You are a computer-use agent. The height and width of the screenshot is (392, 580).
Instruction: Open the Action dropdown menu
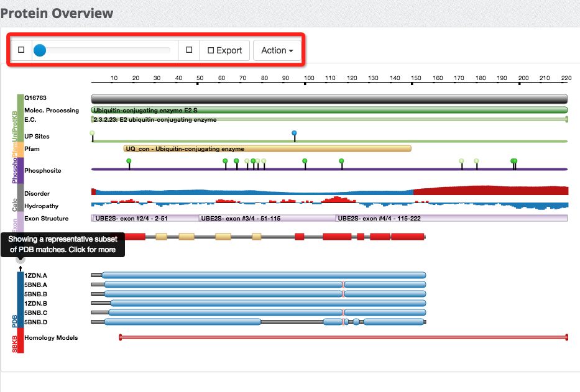pyautogui.click(x=277, y=50)
